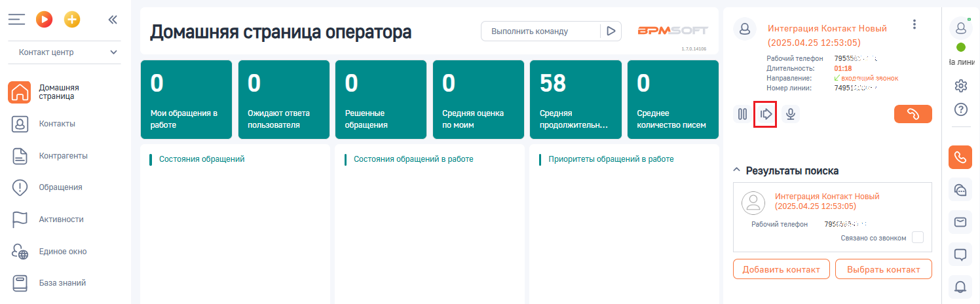The height and width of the screenshot is (304, 980).
Task: Click the 'Выполнить команду' input field
Action: point(540,31)
